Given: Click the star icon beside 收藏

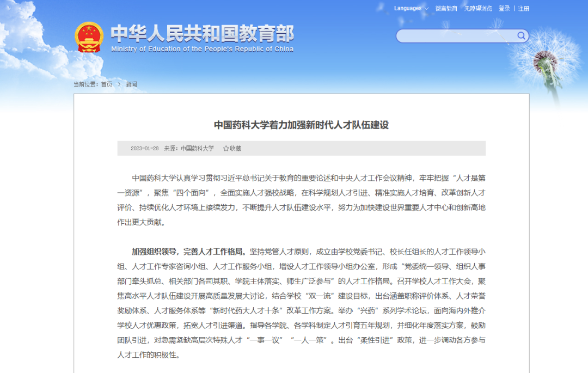Looking at the screenshot, I should tap(226, 148).
